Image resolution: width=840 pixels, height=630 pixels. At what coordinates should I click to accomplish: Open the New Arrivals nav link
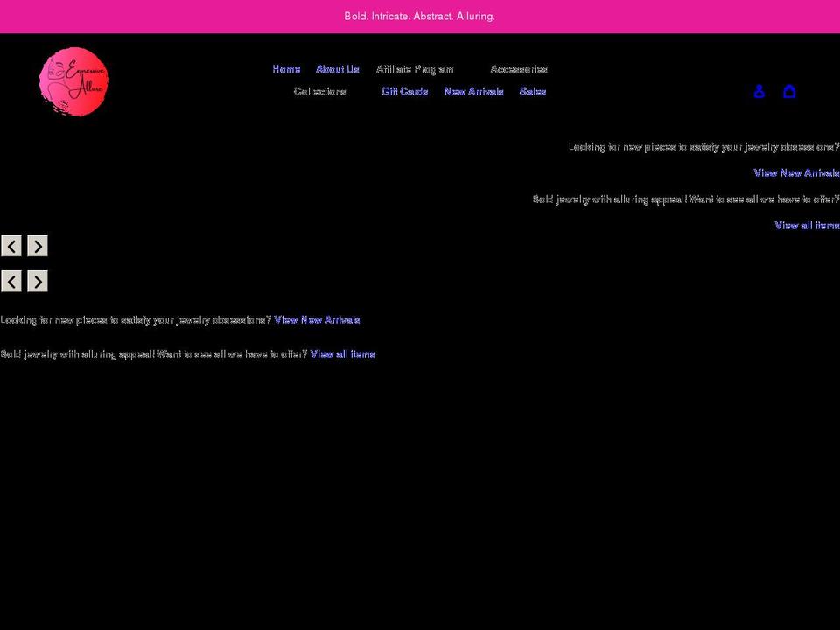tap(474, 91)
